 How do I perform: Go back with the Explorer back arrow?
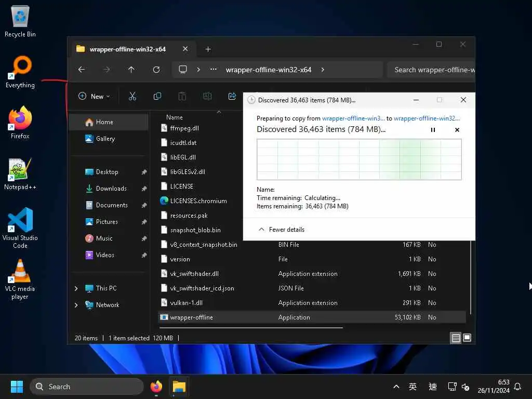tap(82, 70)
